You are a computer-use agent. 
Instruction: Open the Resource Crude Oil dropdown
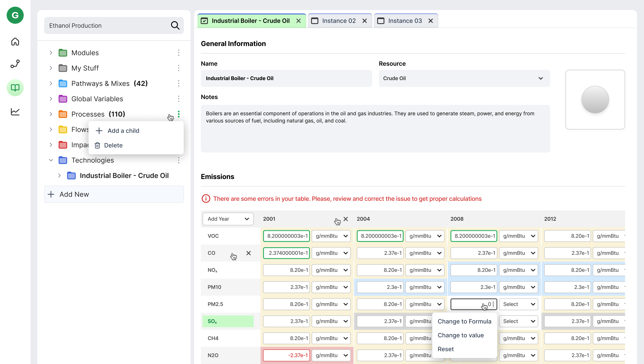(x=464, y=78)
